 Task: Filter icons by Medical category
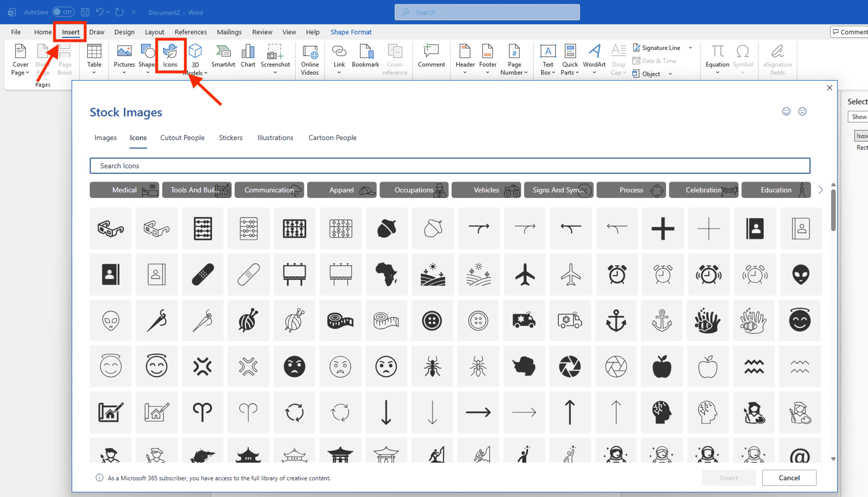pos(124,190)
